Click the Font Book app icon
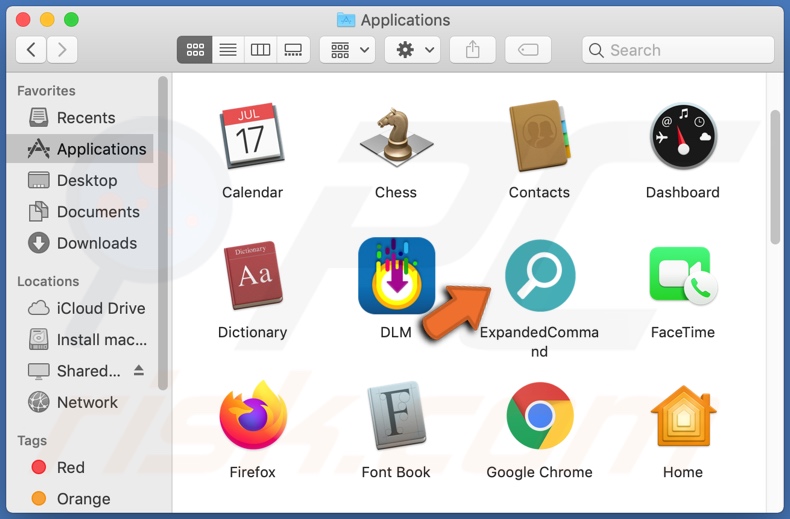Viewport: 790px width, 519px height. click(x=397, y=415)
